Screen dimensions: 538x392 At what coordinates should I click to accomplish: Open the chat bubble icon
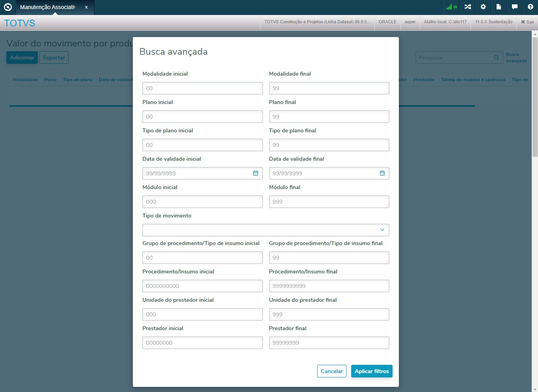pos(515,7)
